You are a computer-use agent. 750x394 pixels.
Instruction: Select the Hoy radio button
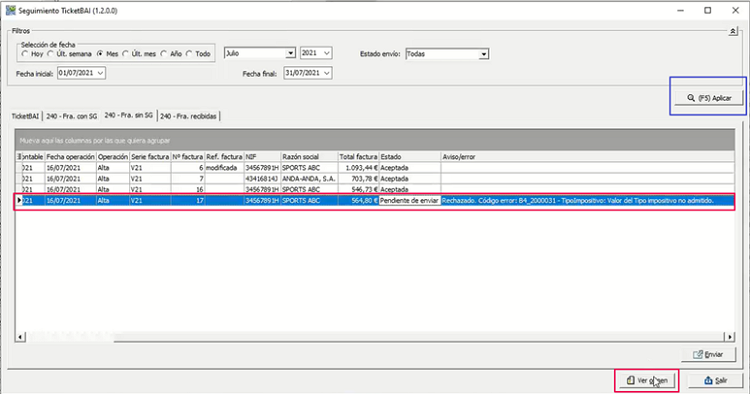(25, 54)
